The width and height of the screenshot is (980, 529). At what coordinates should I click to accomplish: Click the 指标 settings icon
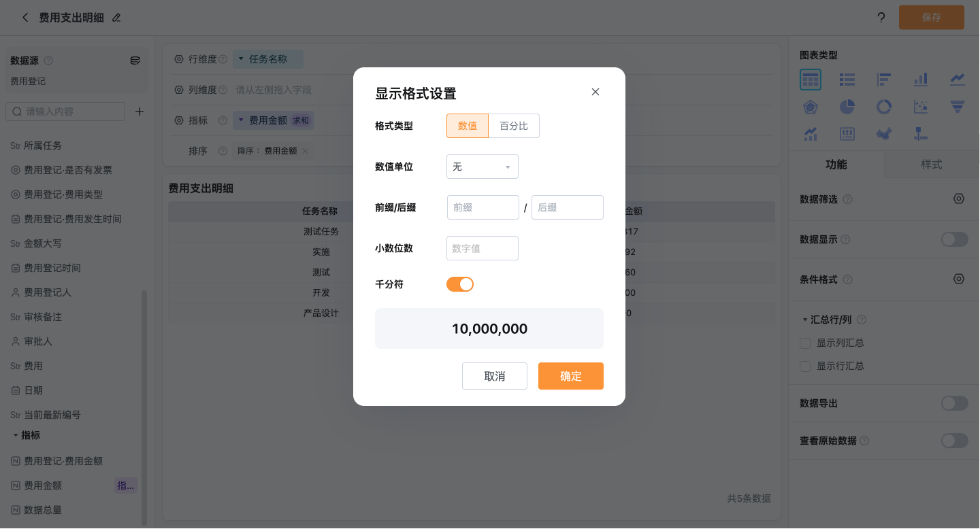[179, 120]
